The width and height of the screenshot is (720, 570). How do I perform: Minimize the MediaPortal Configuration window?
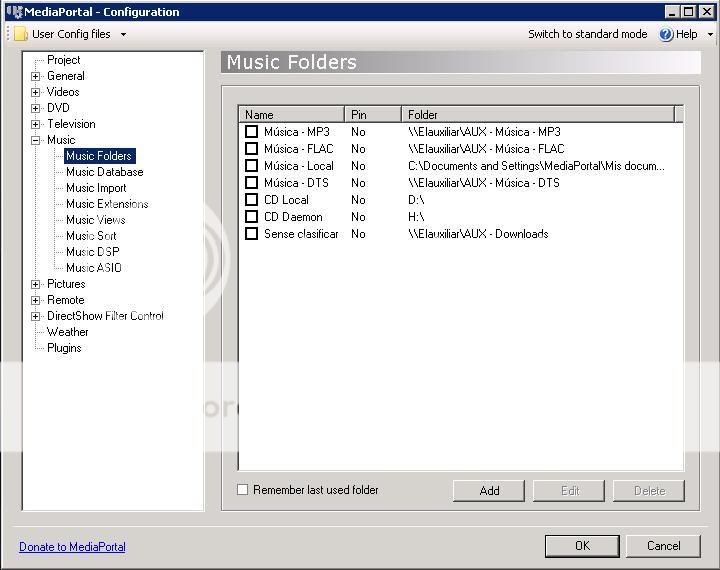(672, 11)
